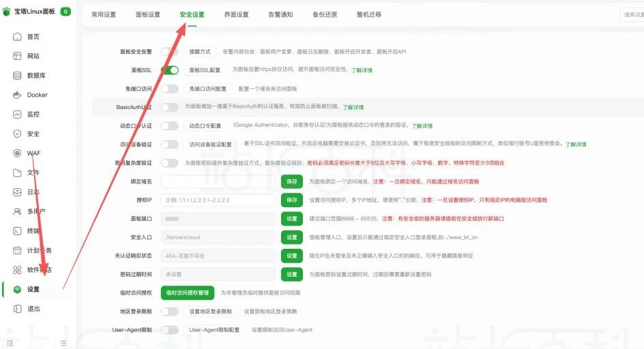Open User-Agent限制配置 button
This screenshot has height=349, width=644.
pyautogui.click(x=214, y=330)
